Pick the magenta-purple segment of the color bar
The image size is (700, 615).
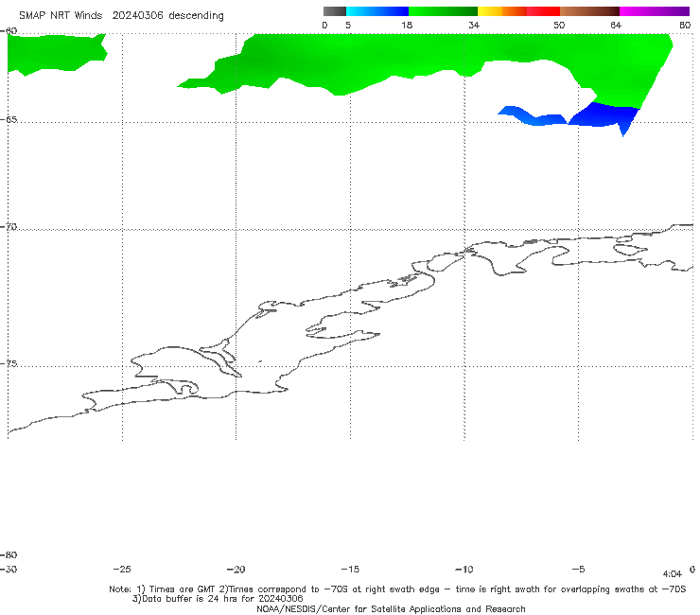coord(655,11)
